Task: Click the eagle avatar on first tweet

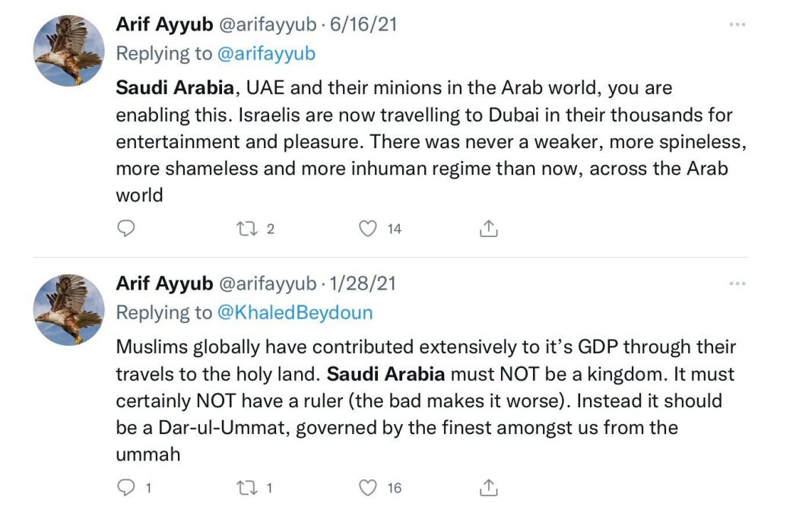Action: (69, 50)
